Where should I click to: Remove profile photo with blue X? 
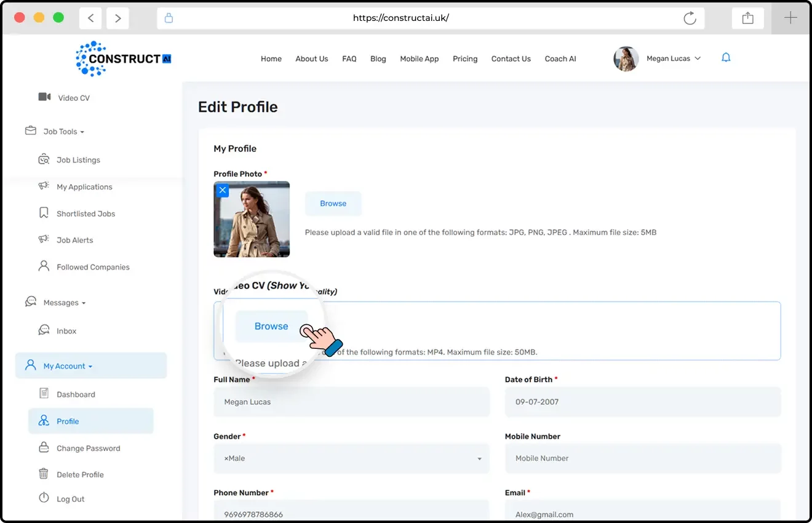pyautogui.click(x=223, y=190)
